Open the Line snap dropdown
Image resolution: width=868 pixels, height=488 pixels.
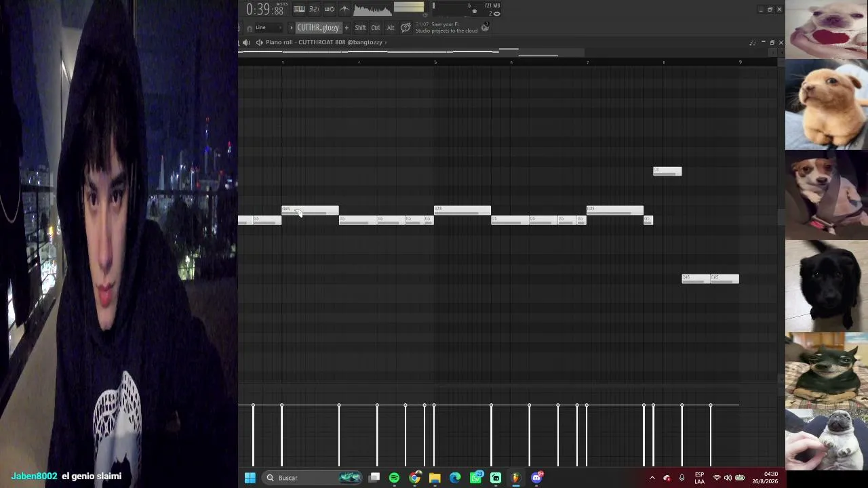coord(268,28)
